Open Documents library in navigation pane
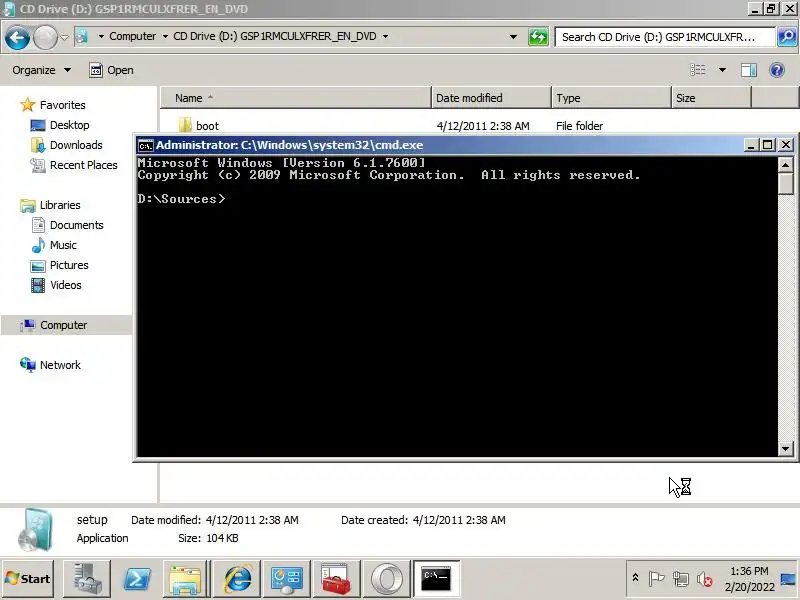The width and height of the screenshot is (800, 600). (77, 225)
